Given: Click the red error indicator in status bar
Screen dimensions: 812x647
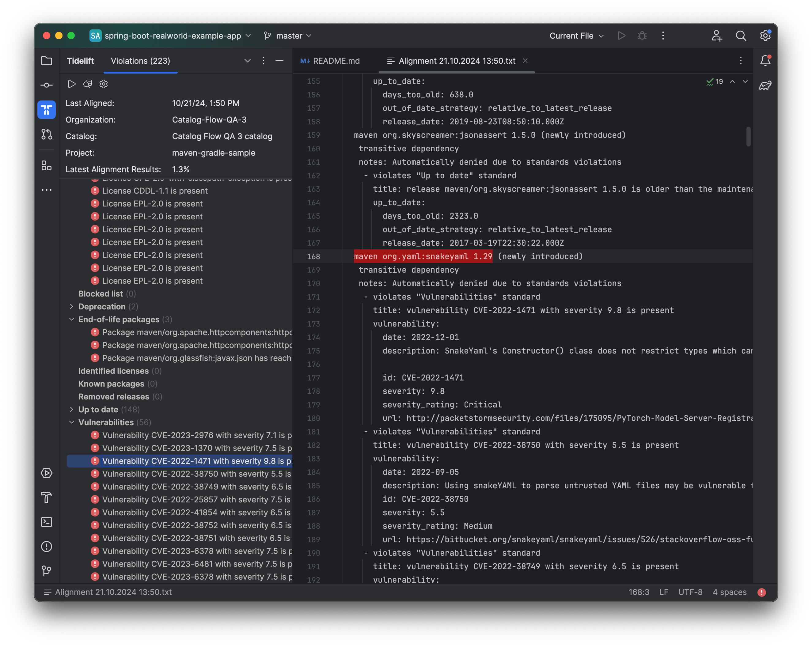Looking at the screenshot, I should (x=761, y=592).
